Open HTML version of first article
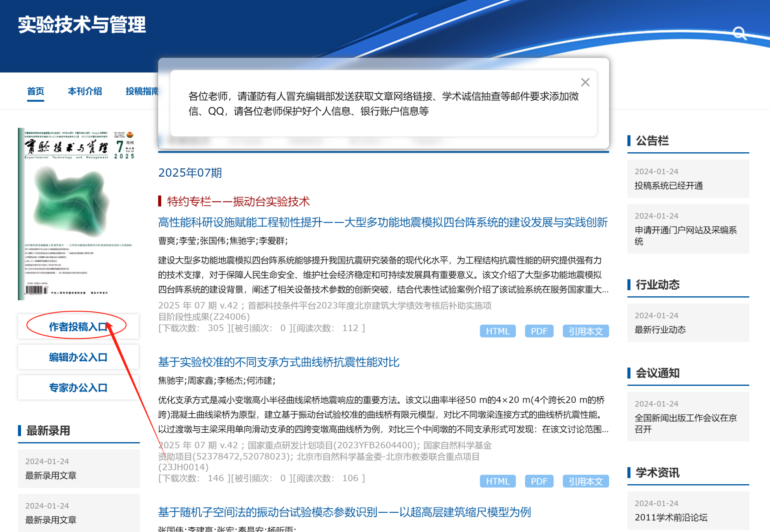770x532 pixels. (x=497, y=331)
